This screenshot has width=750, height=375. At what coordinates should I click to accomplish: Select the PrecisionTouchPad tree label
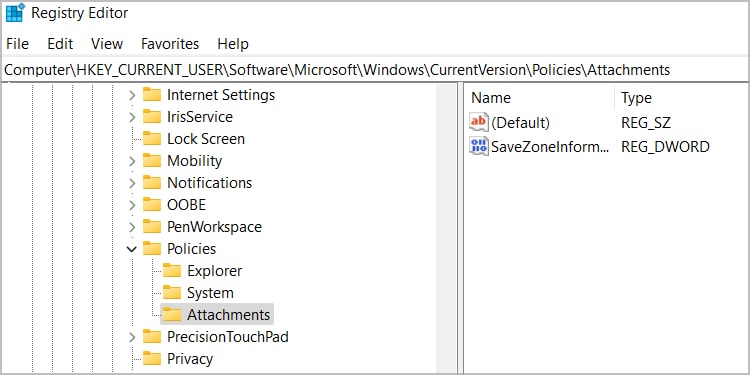pyautogui.click(x=228, y=337)
